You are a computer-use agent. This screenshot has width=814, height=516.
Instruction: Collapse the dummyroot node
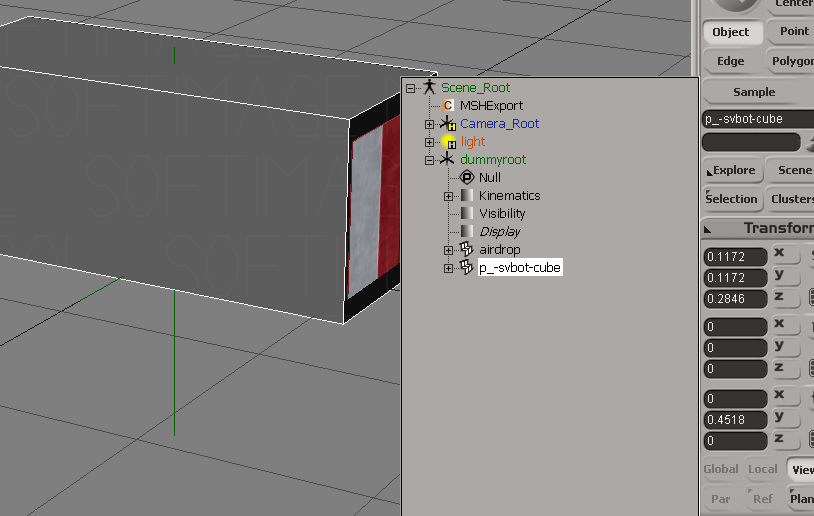429,160
